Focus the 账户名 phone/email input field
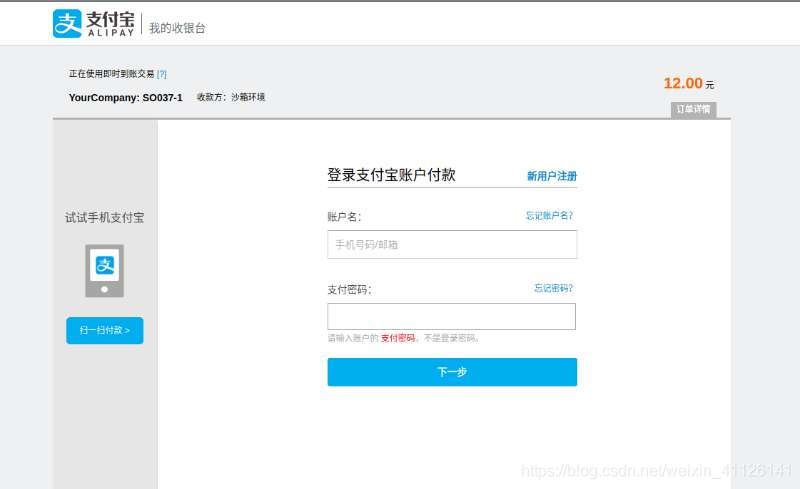The height and width of the screenshot is (489, 800). pos(452,244)
